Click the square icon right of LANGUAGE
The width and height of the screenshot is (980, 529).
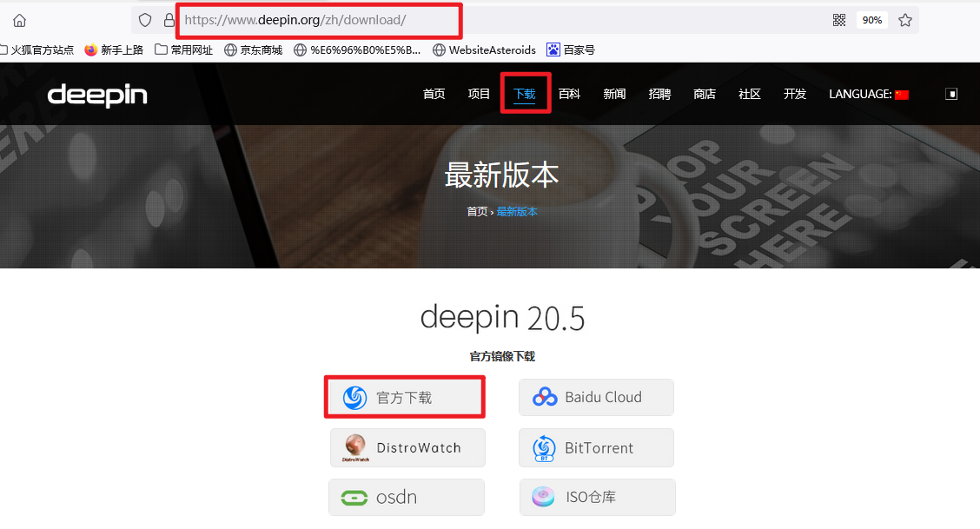951,95
